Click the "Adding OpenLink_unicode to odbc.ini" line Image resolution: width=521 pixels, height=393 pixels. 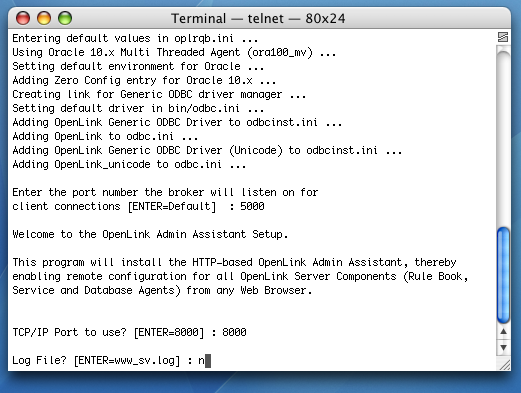coord(129,164)
